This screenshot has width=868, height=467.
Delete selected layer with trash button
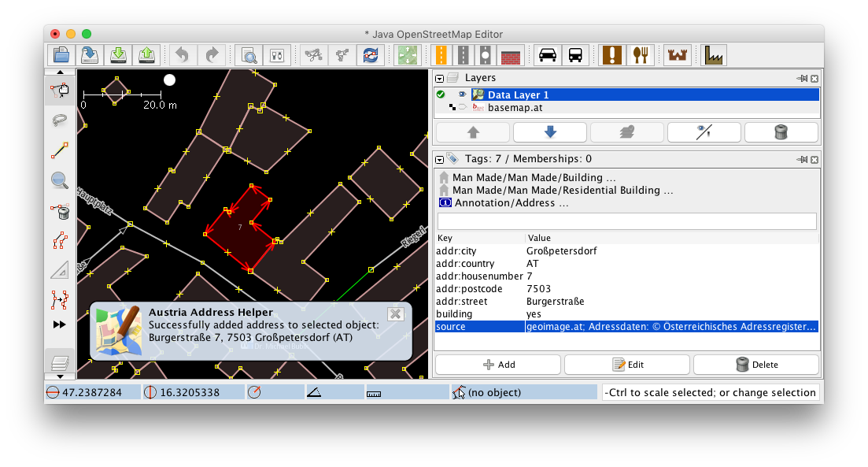[781, 132]
